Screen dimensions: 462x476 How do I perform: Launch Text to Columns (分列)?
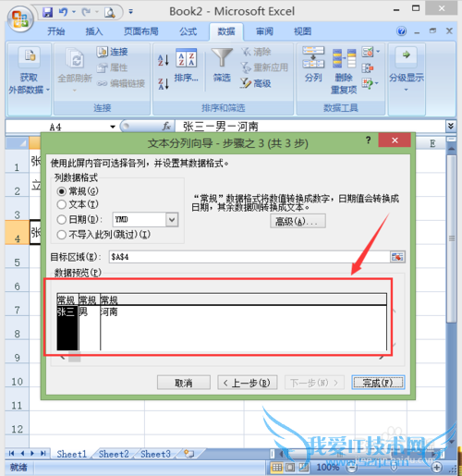point(313,65)
